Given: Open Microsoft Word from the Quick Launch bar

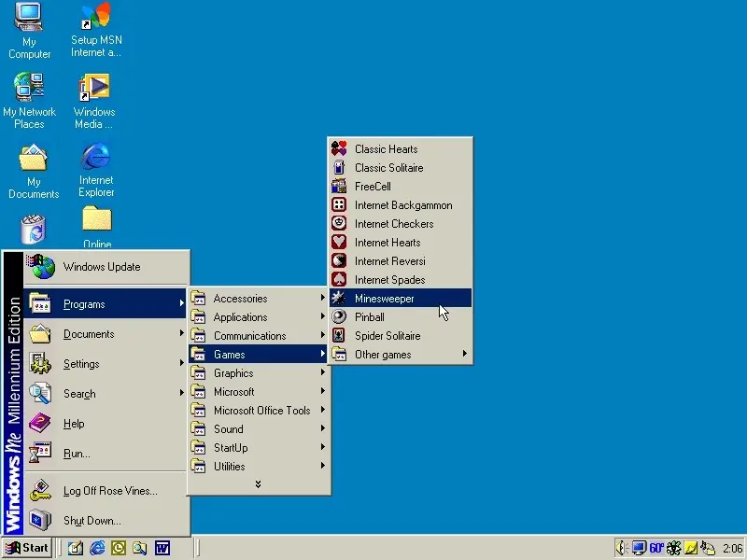Looking at the screenshot, I should click(x=162, y=548).
